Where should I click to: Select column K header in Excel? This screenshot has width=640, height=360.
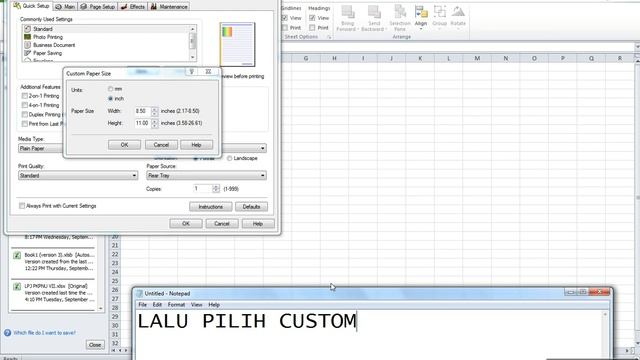(x=420, y=58)
